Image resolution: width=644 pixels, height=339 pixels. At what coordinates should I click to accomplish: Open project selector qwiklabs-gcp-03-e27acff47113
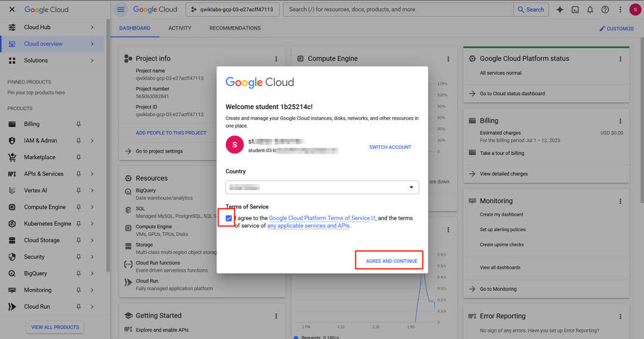tap(233, 10)
